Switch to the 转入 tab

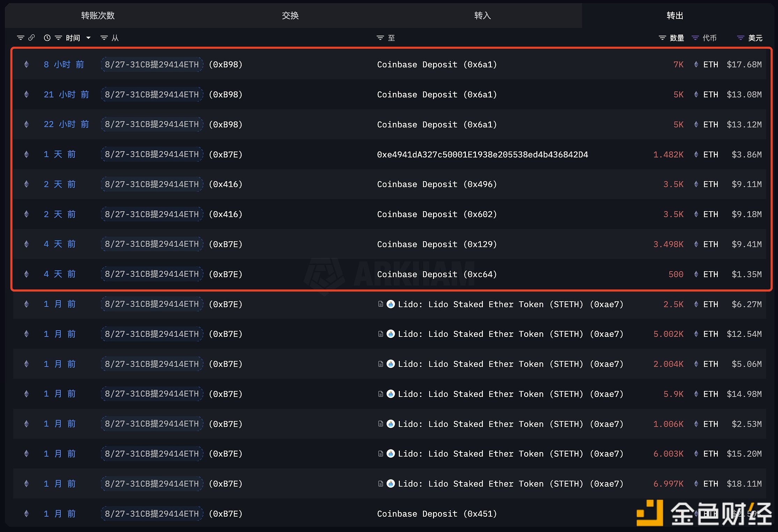[x=483, y=16]
